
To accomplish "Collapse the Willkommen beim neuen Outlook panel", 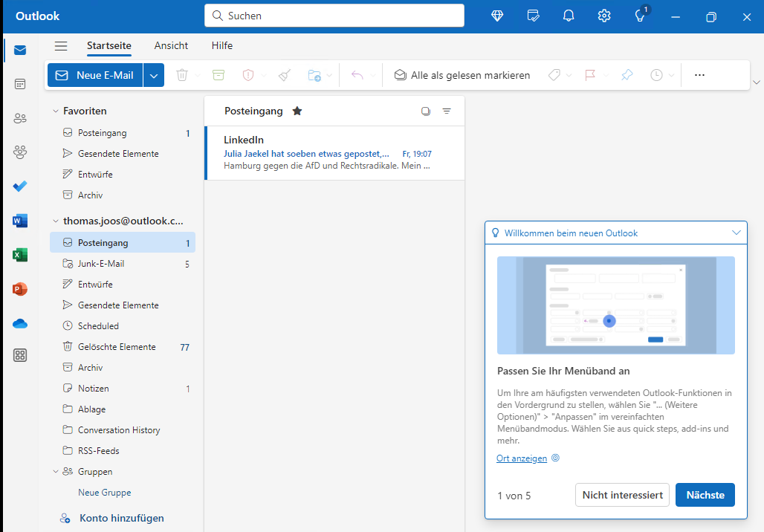I will pos(737,233).
